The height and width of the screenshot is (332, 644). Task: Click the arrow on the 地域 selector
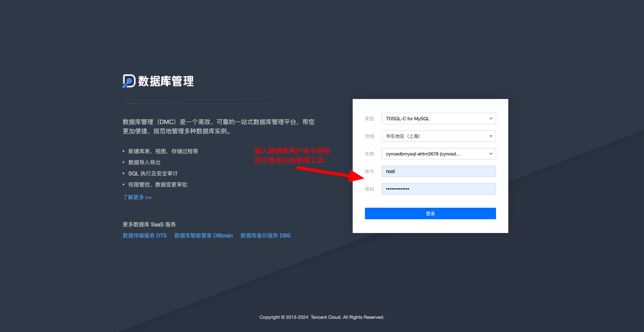(x=491, y=136)
